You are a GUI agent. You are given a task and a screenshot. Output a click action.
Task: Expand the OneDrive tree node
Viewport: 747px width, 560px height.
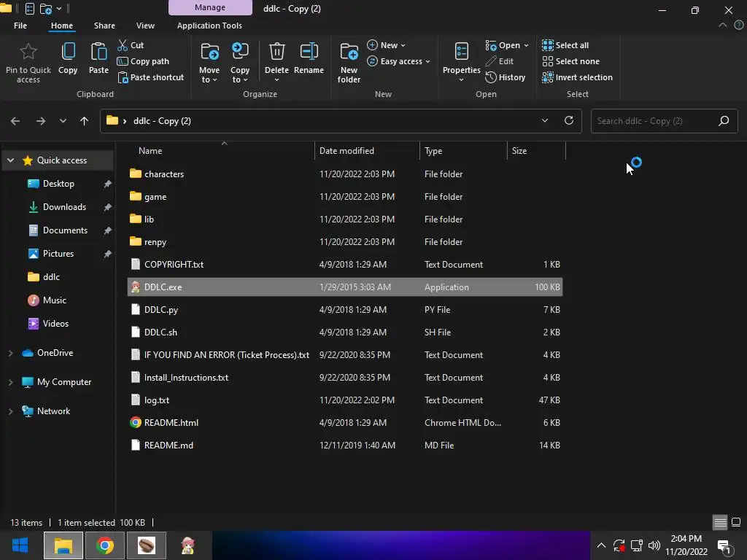[x=10, y=353]
